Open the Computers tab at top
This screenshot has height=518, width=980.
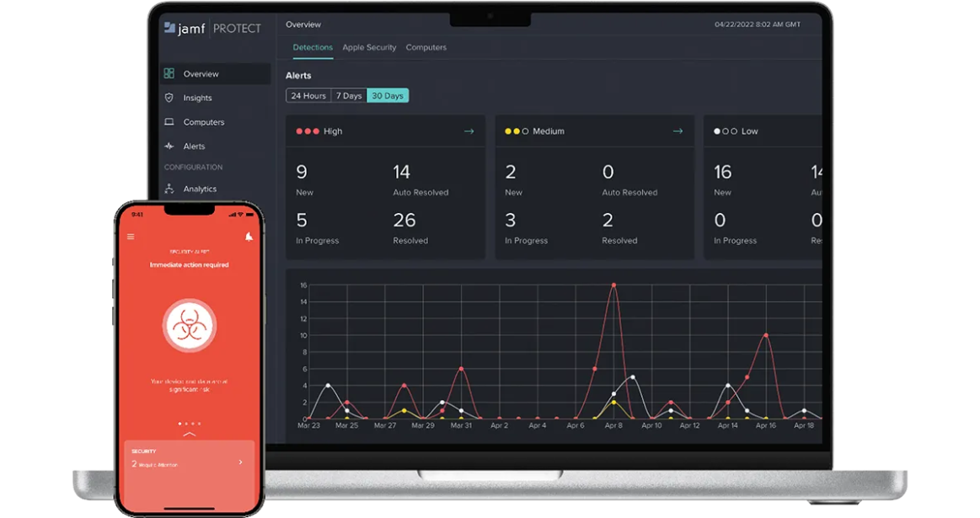[426, 47]
